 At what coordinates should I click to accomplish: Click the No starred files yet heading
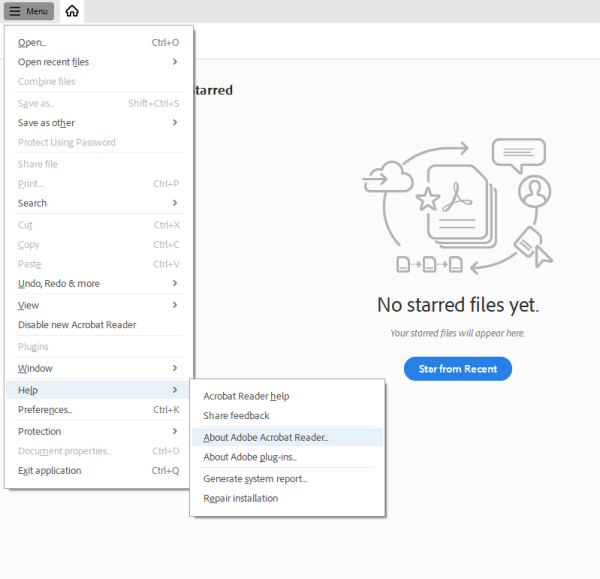click(x=458, y=305)
